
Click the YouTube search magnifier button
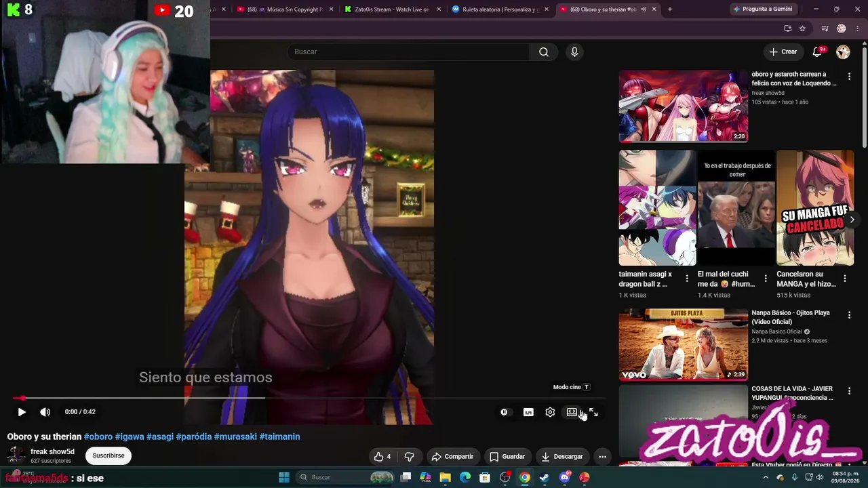(x=544, y=52)
